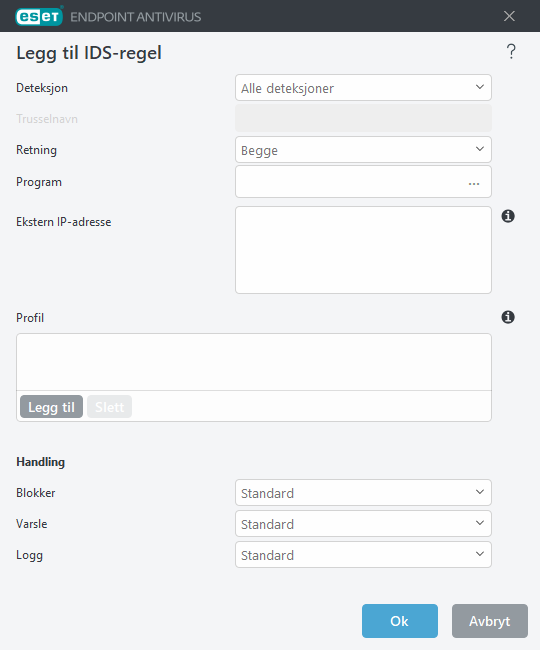The height and width of the screenshot is (650, 540).
Task: Open the help question mark icon
Action: coord(511,52)
